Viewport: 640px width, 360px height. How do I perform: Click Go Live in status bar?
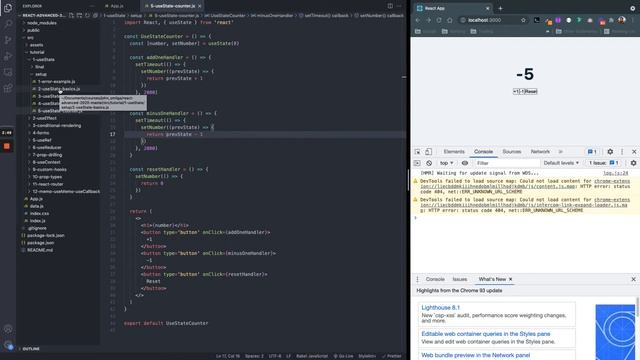pos(343,356)
